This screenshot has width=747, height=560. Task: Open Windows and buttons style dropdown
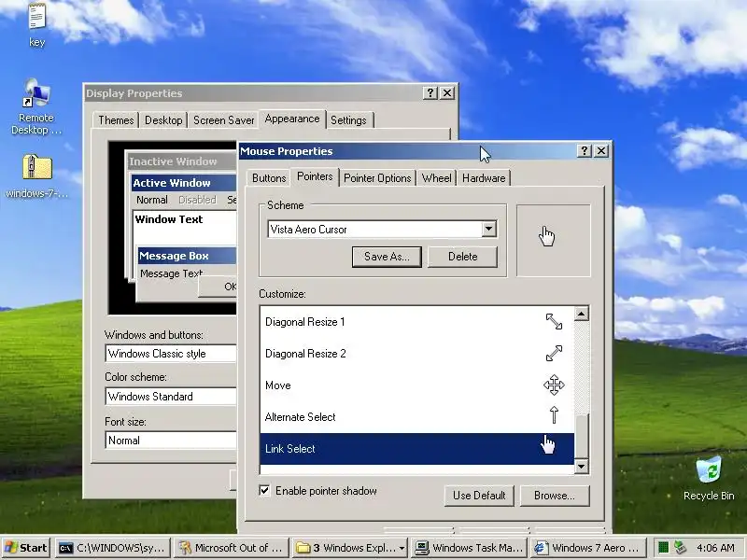pyautogui.click(x=171, y=354)
